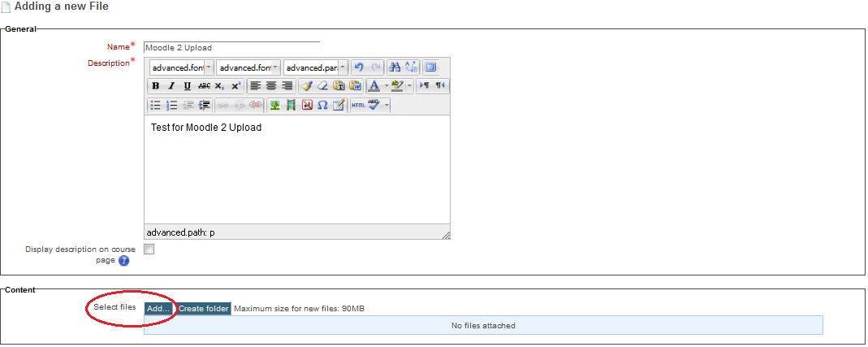
Task: Click the Create folder button
Action: point(204,309)
